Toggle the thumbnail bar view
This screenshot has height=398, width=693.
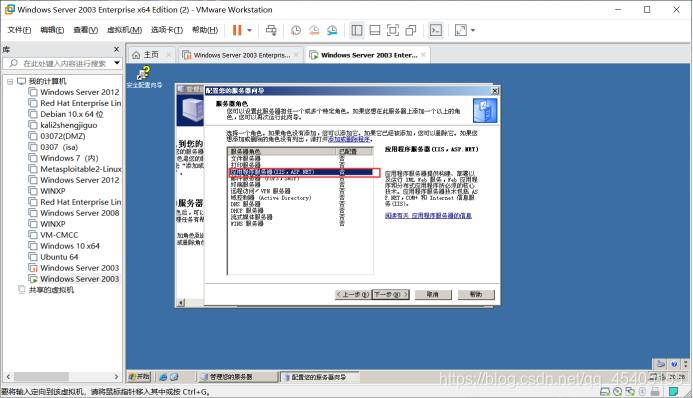pos(375,30)
